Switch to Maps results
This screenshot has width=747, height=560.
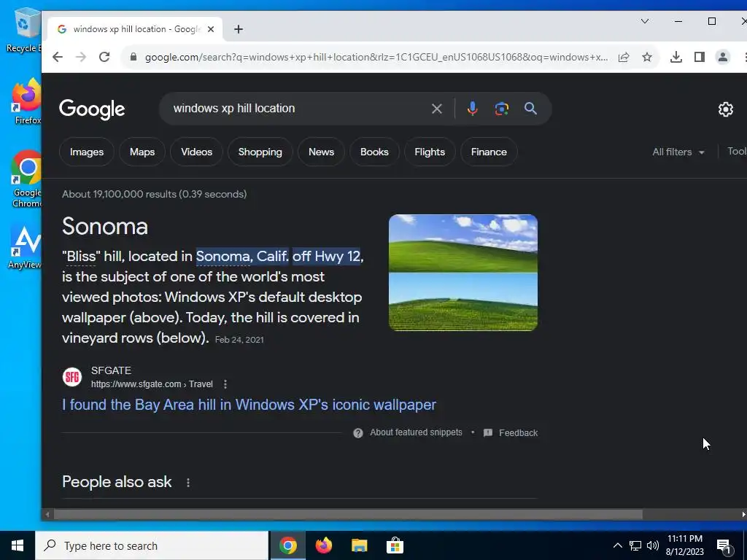pos(142,152)
